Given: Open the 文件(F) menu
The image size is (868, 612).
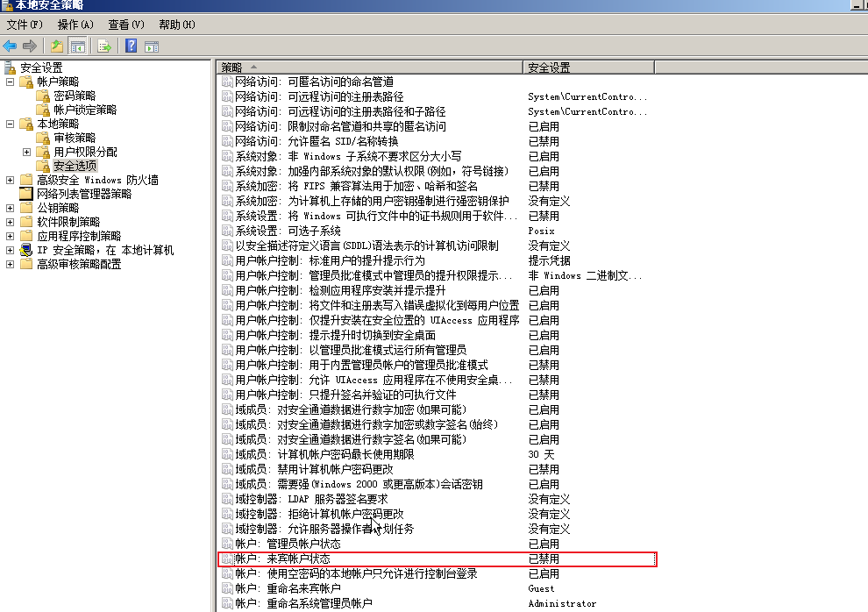Looking at the screenshot, I should (x=25, y=25).
